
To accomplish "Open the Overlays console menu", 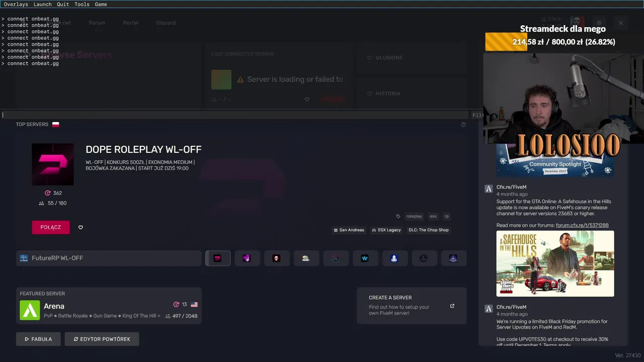I will pyautogui.click(x=16, y=4).
